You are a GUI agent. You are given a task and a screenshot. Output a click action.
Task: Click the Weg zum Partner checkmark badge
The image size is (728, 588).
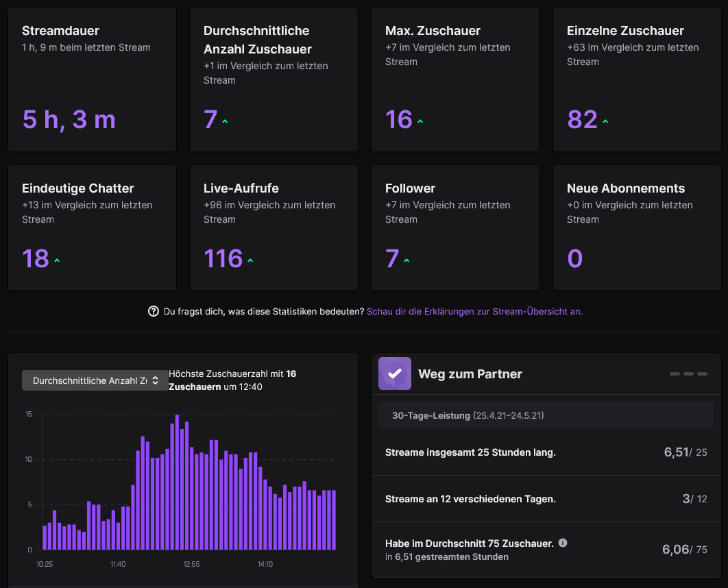tap(395, 373)
